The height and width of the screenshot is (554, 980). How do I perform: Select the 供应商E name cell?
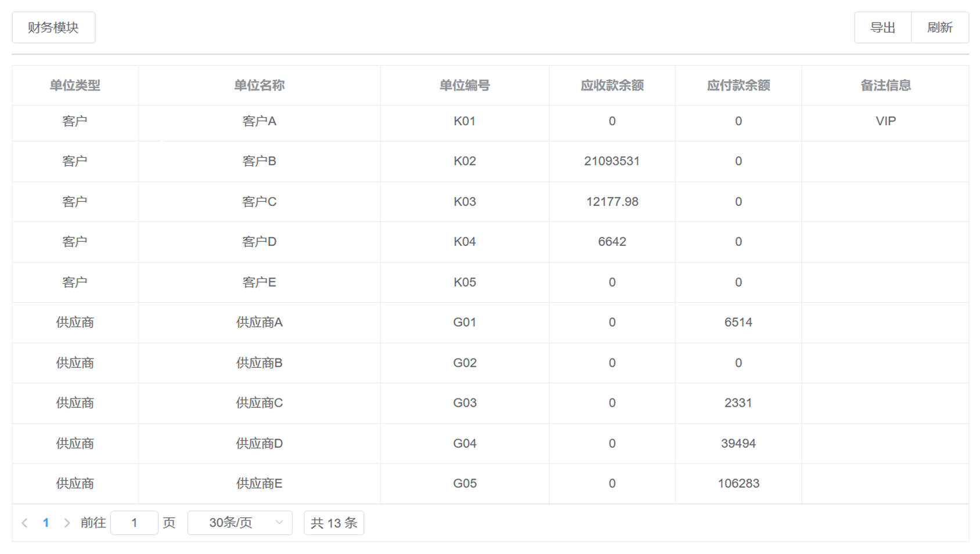[259, 483]
